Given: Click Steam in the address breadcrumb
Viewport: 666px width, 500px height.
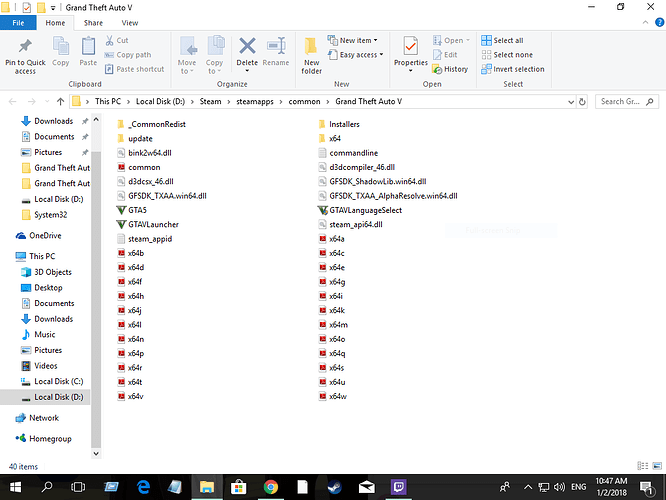Looking at the screenshot, I should tap(210, 102).
